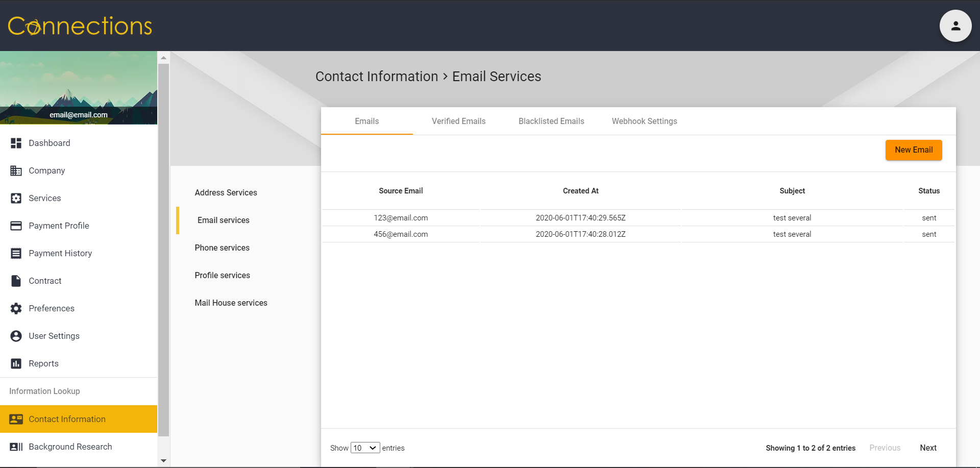Click timestamp 2020-06-01T17:40:28.012Z
980x468 pixels.
coord(580,234)
